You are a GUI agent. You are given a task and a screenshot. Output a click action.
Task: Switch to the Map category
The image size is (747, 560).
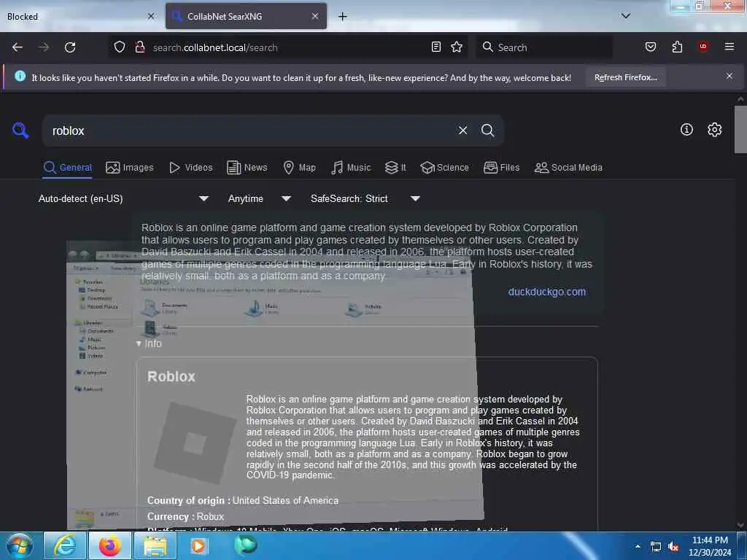(x=299, y=168)
